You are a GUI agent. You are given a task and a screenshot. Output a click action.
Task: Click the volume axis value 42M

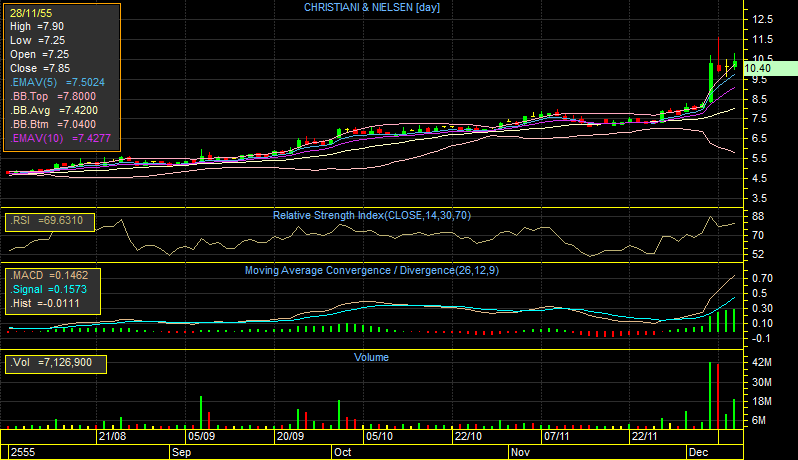pyautogui.click(x=762, y=362)
